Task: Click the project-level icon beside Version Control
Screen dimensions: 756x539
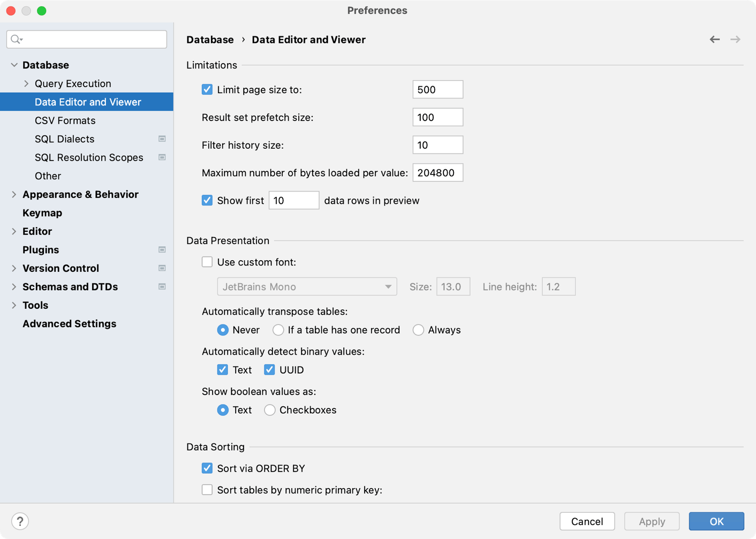Action: [162, 268]
